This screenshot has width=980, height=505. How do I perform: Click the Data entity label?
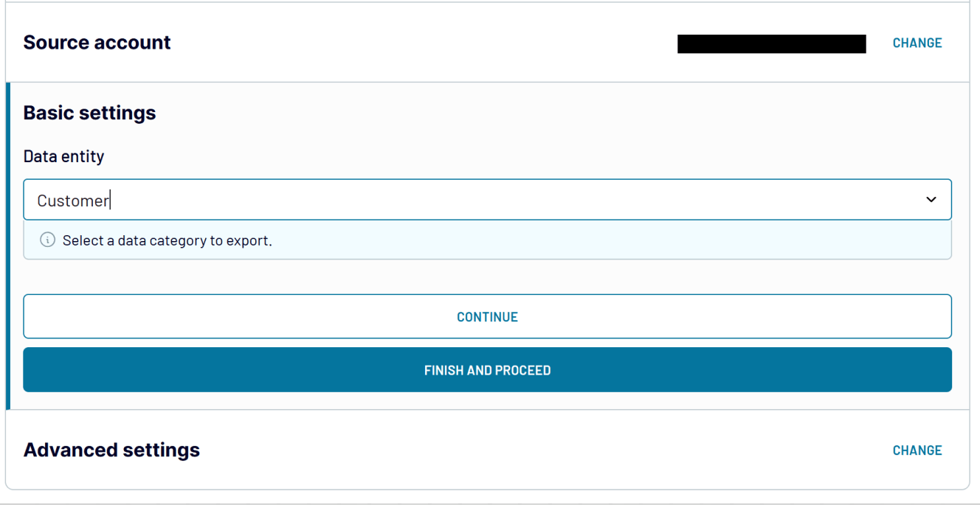(63, 156)
